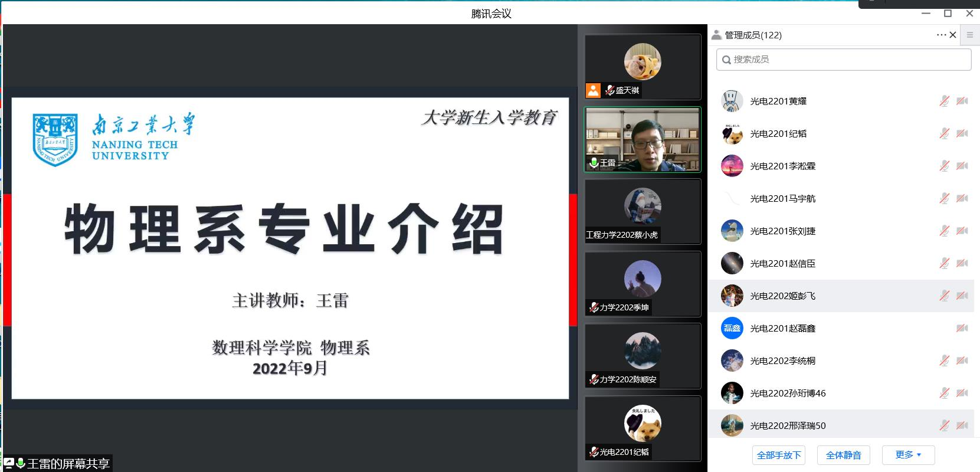Close the 管理成员 members panel

[953, 35]
